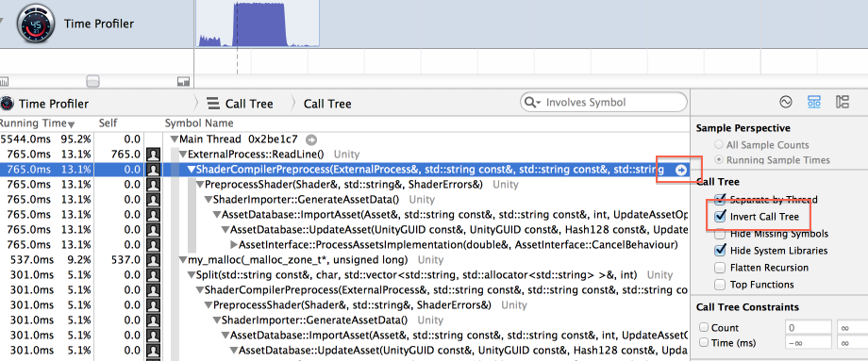The image size is (868, 361).
Task: Click library icon in AssetInterface::ProcessAssetsImplementation row
Action: 153,244
